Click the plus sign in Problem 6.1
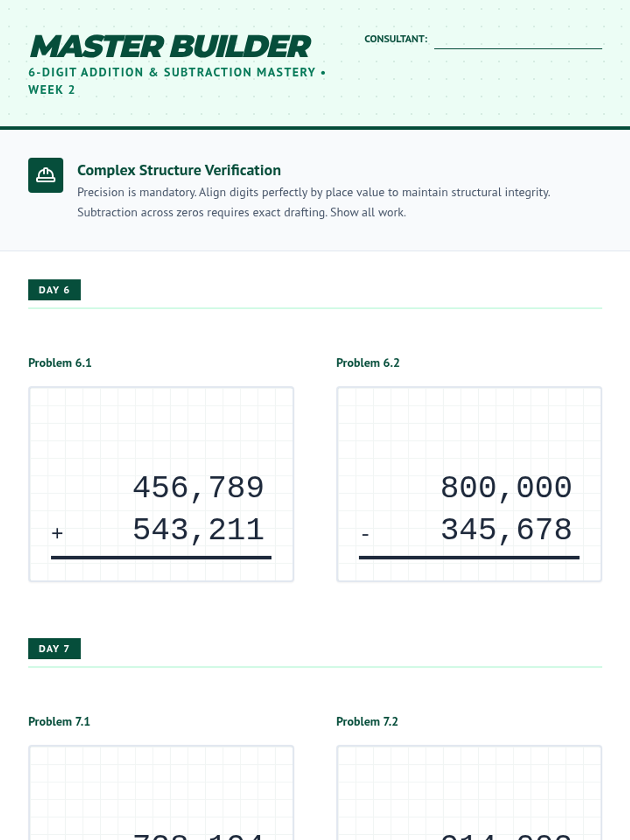Screen dimensions: 630x840 57,533
